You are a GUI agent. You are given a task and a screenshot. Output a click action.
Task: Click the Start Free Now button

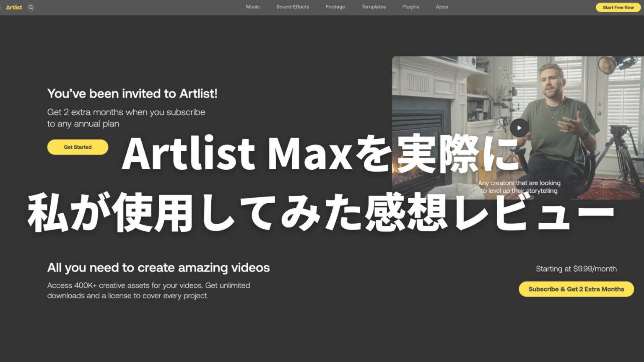click(x=618, y=7)
